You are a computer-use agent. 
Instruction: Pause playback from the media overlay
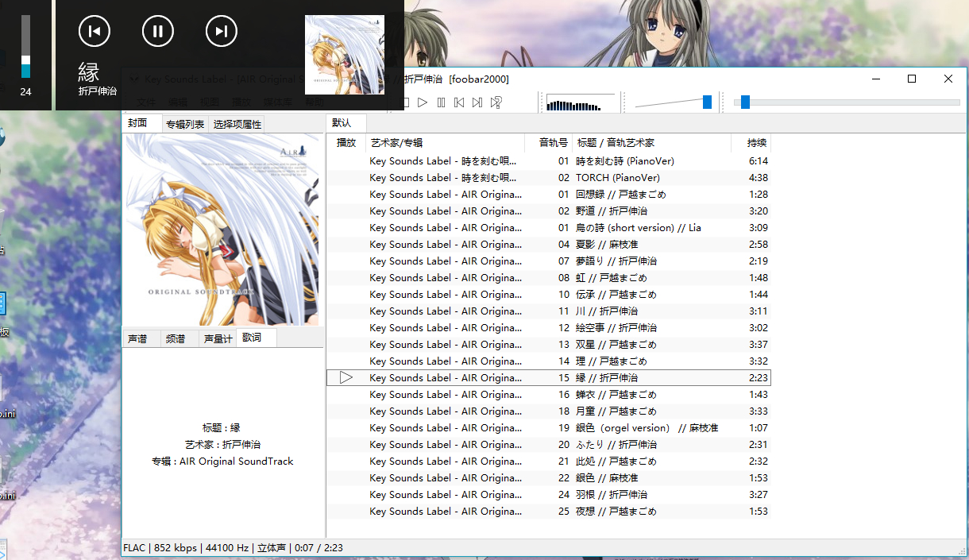pyautogui.click(x=157, y=31)
